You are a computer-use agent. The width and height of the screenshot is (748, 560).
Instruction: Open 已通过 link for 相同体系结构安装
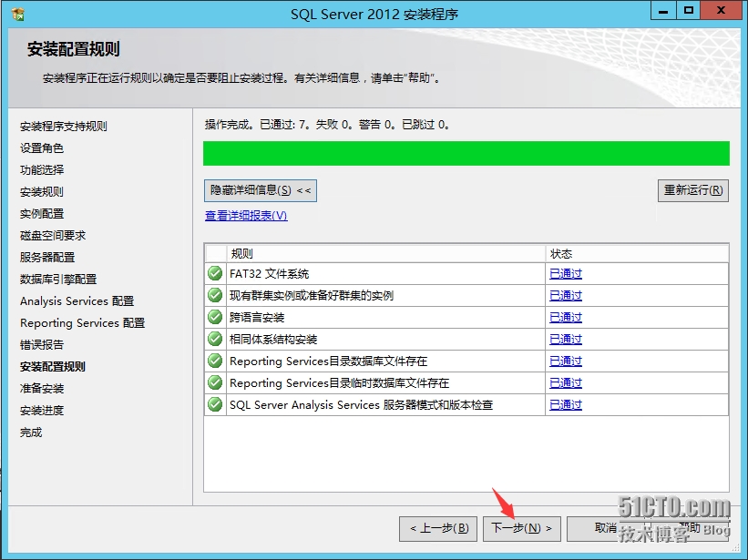coord(566,340)
